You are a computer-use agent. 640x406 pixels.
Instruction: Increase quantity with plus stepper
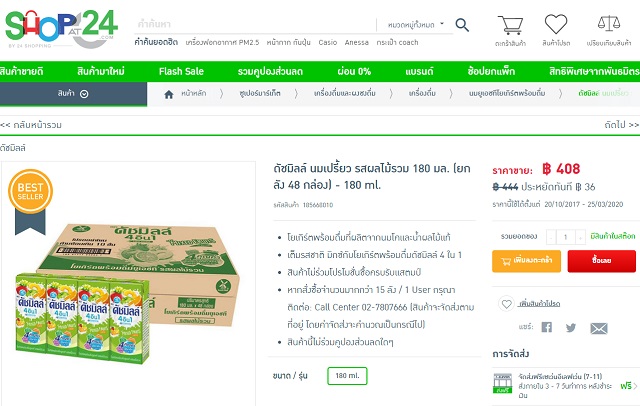pyautogui.click(x=580, y=237)
